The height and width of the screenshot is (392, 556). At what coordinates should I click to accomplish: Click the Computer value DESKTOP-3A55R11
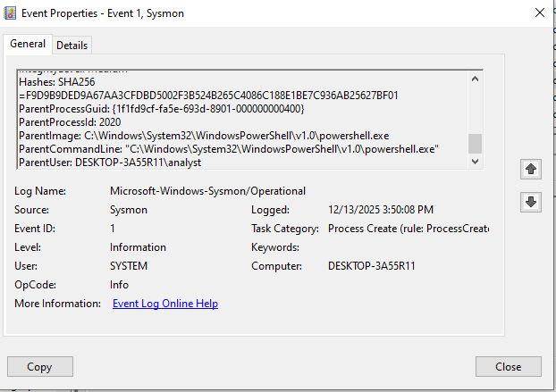372,266
